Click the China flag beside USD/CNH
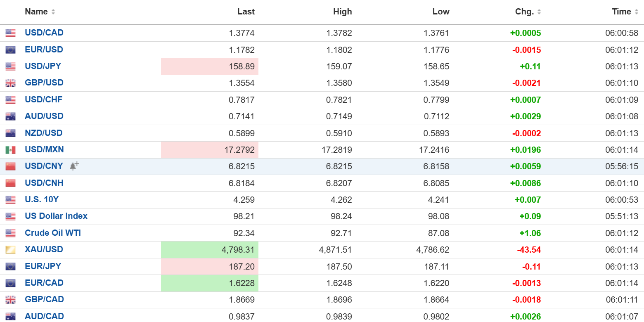Screen dimensions: 644x322 coord(10,183)
